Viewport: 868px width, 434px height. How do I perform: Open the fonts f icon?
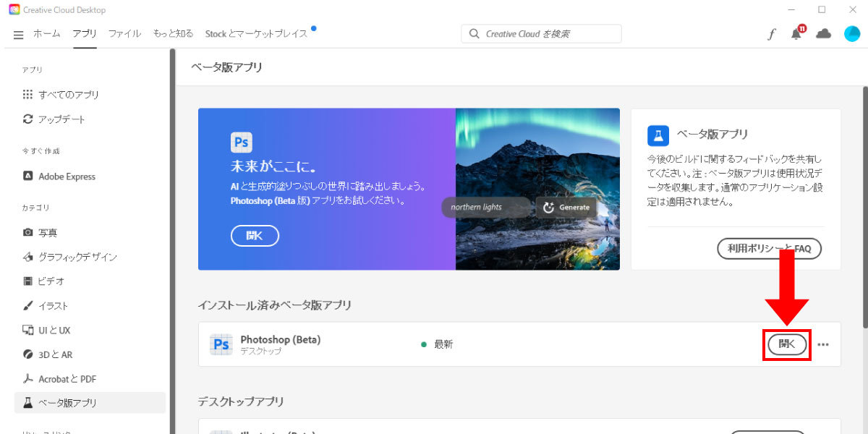coord(772,34)
